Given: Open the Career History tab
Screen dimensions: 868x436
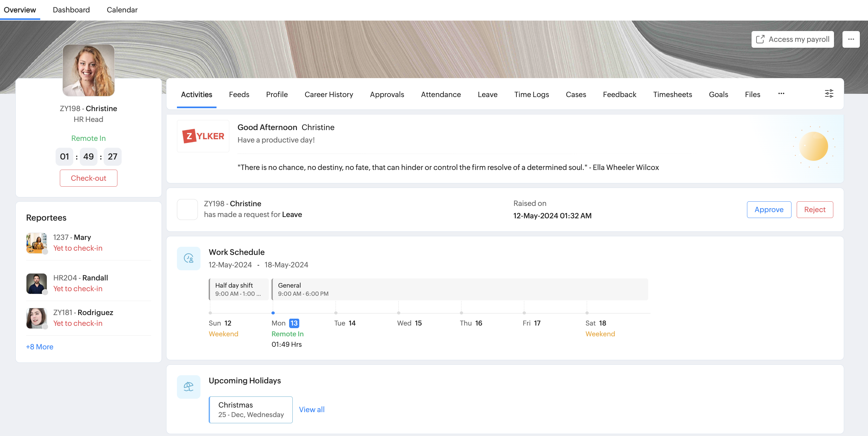Looking at the screenshot, I should coord(329,94).
